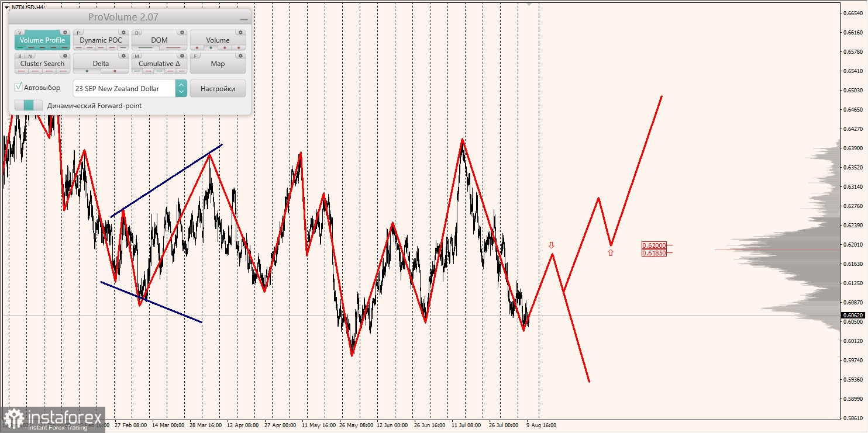Viewport: 868px width, 433px height.
Task: Click the 0.65030 price on the axis
Action: pos(853,91)
